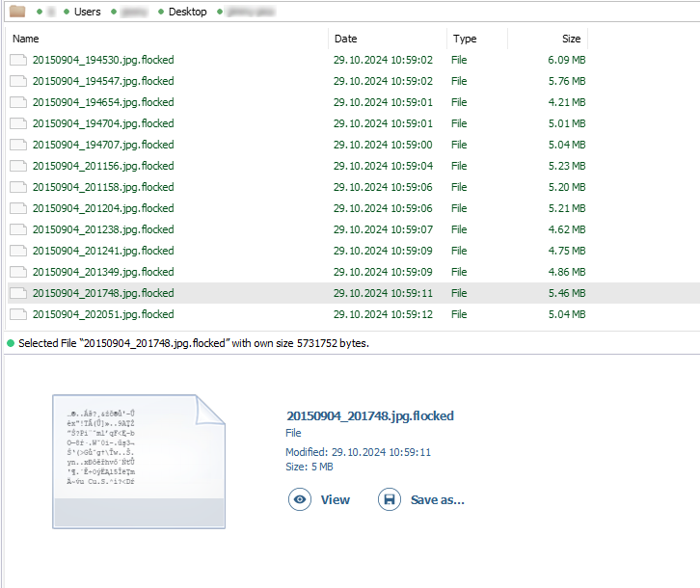
Task: Click the floppy disk Save as icon
Action: coord(390,499)
